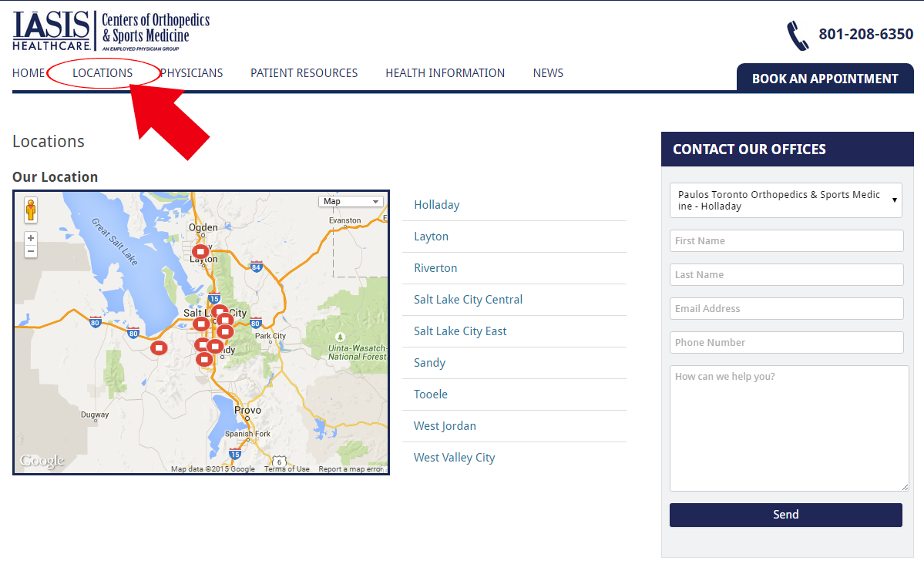Screen dimensions: 924x564
Task: Open the map Terms of Use link
Action: (x=287, y=469)
